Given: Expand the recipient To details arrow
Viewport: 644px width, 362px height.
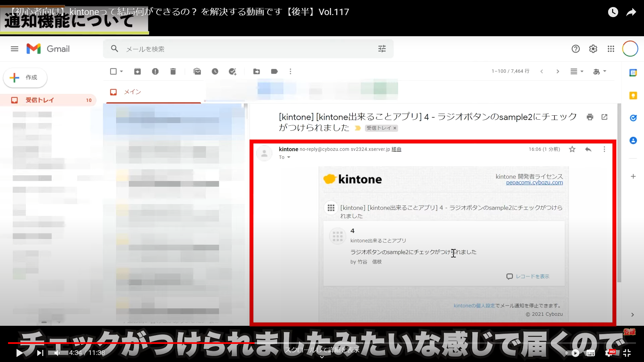Looking at the screenshot, I should [288, 157].
